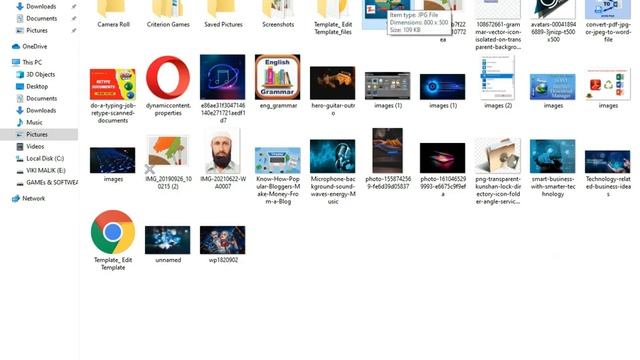
Task: Click the 3D Objects cube icon
Action: point(20,74)
